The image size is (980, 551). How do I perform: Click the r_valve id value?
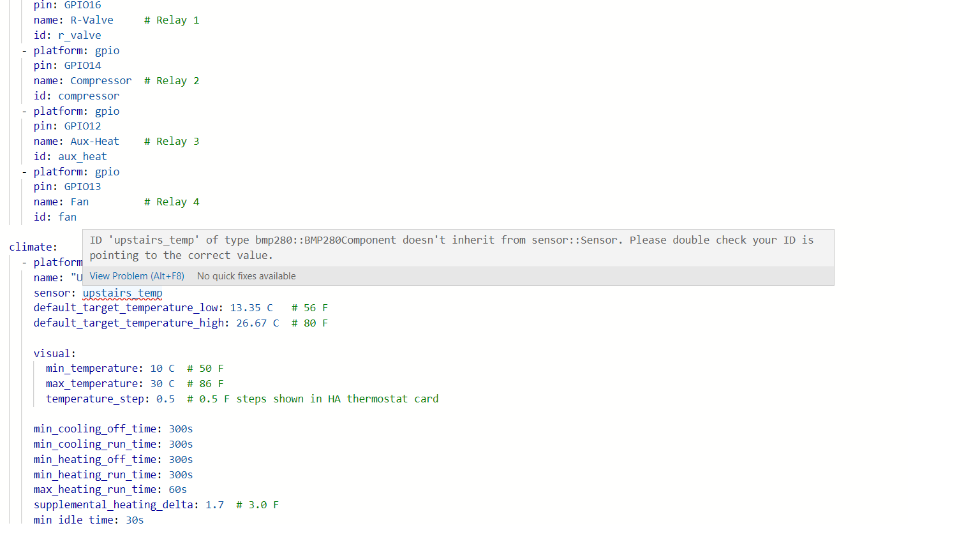(79, 35)
